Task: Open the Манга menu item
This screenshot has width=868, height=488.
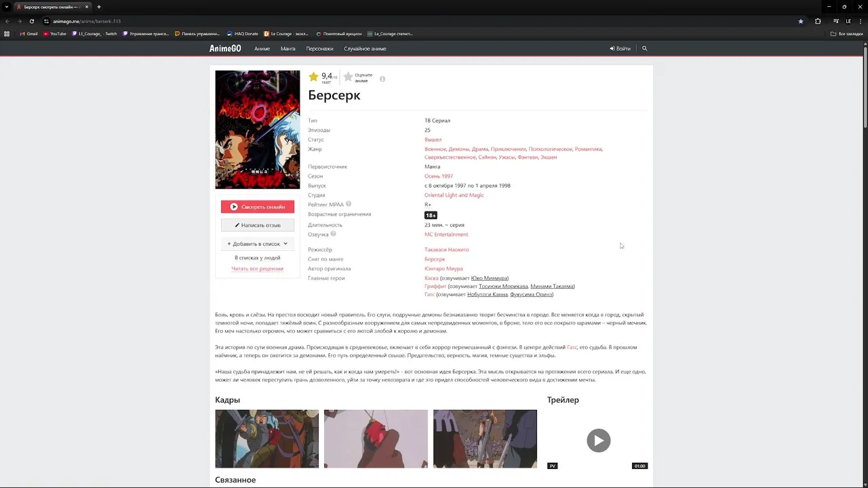Action: [288, 49]
